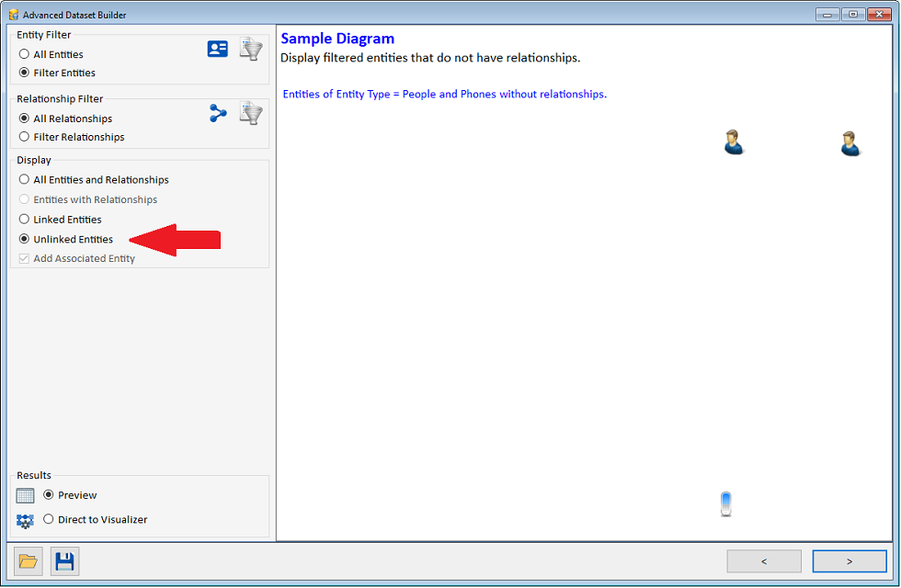
Task: Choose the Linked Entities display option
Action: pos(25,219)
